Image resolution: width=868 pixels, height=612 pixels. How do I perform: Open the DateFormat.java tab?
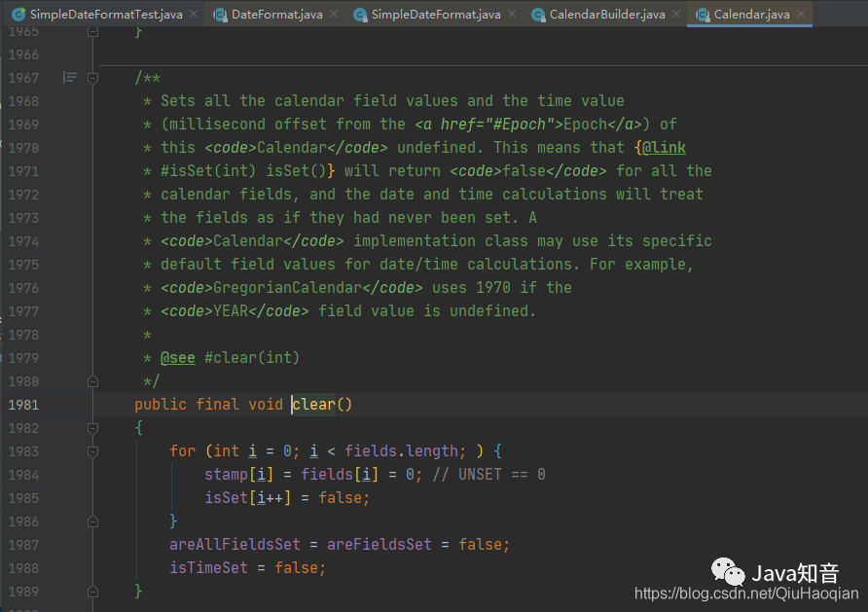coord(276,15)
